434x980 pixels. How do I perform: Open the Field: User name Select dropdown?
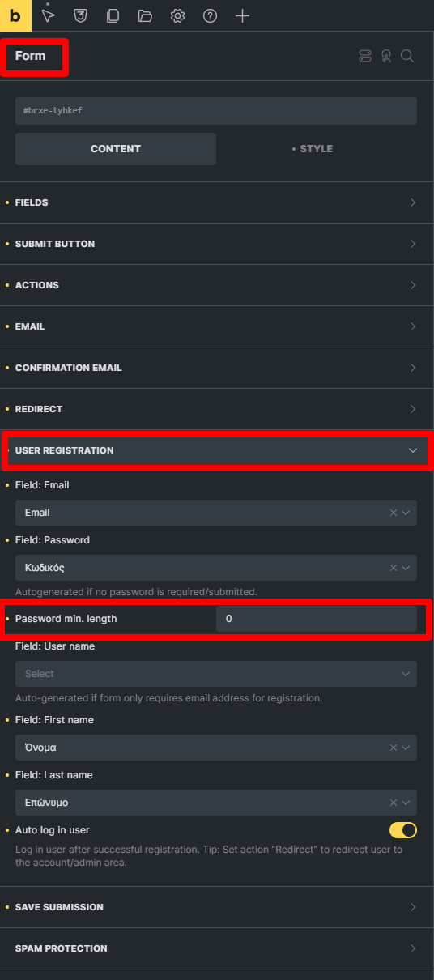coord(216,674)
